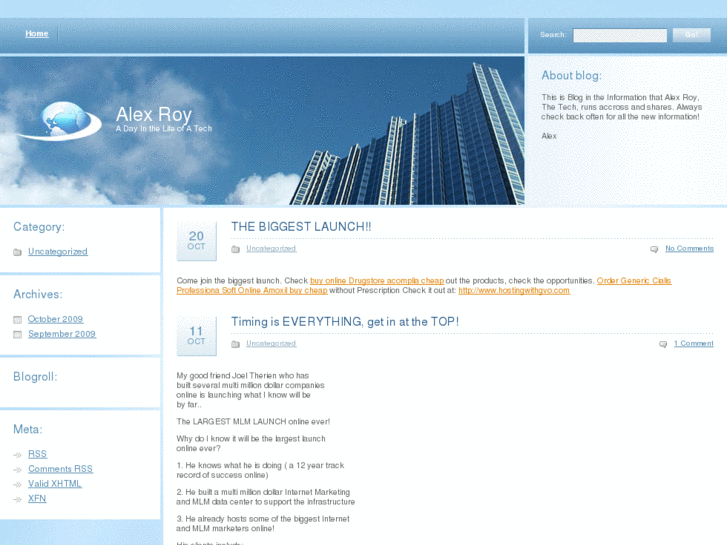Click the 20 OCT date badge
This screenshot has width=727, height=545.
(x=196, y=241)
